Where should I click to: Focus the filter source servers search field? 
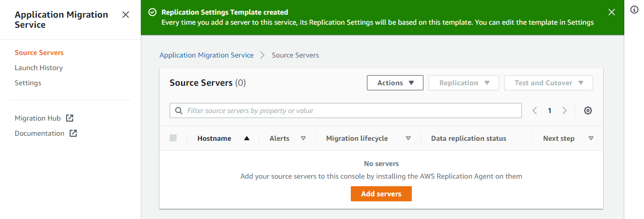[346, 111]
